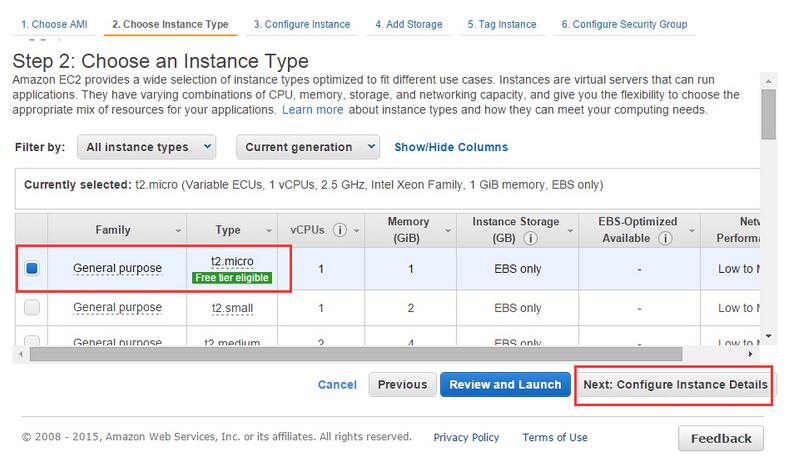This screenshot has width=804, height=472.
Task: Click Next: Configure Instance Details
Action: [675, 385]
